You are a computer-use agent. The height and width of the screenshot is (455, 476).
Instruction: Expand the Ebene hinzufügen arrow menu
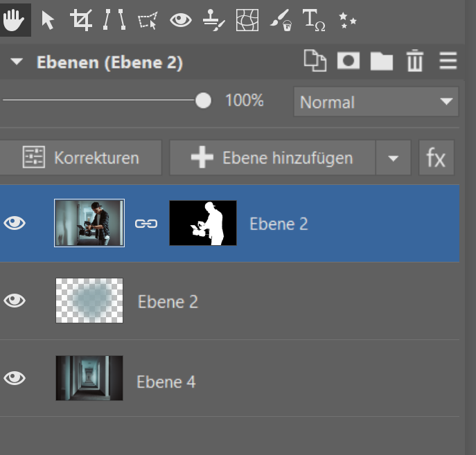tap(393, 158)
